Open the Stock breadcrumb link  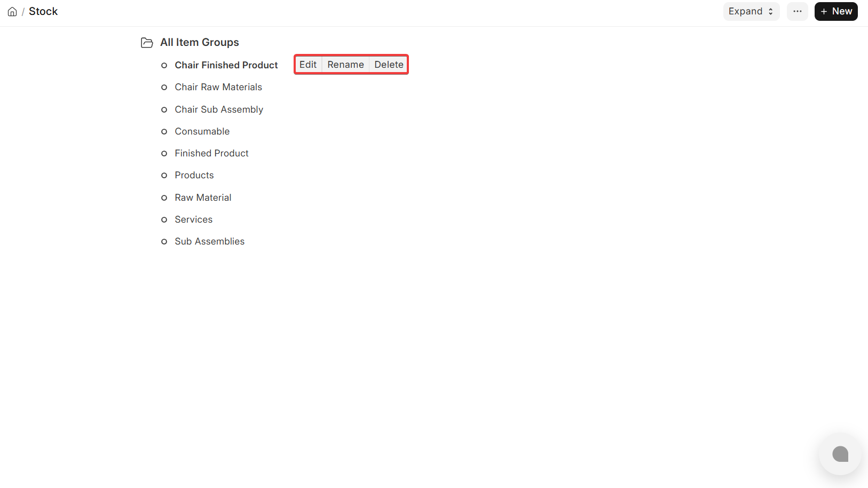pos(43,11)
